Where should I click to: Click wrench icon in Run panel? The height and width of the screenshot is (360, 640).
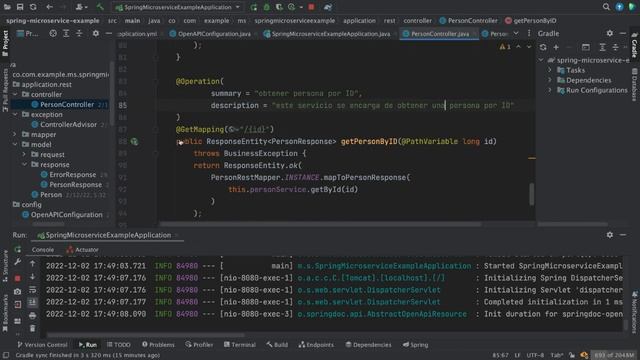point(18,262)
